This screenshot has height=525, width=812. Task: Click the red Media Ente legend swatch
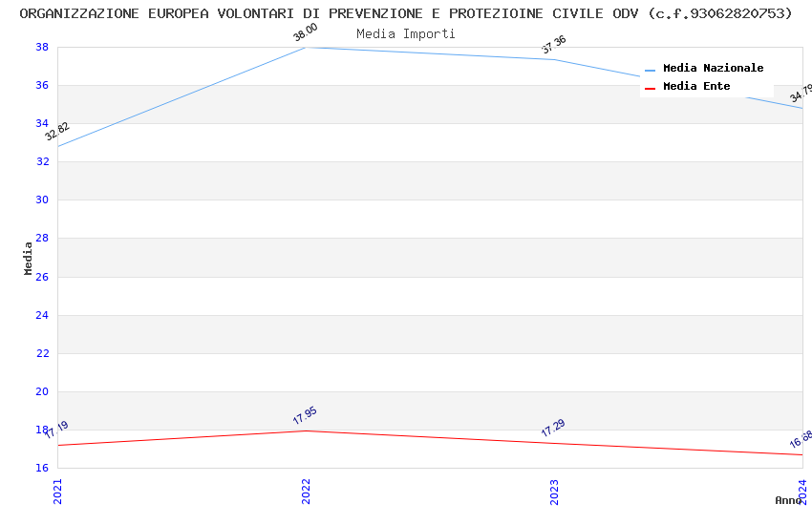[x=651, y=88]
